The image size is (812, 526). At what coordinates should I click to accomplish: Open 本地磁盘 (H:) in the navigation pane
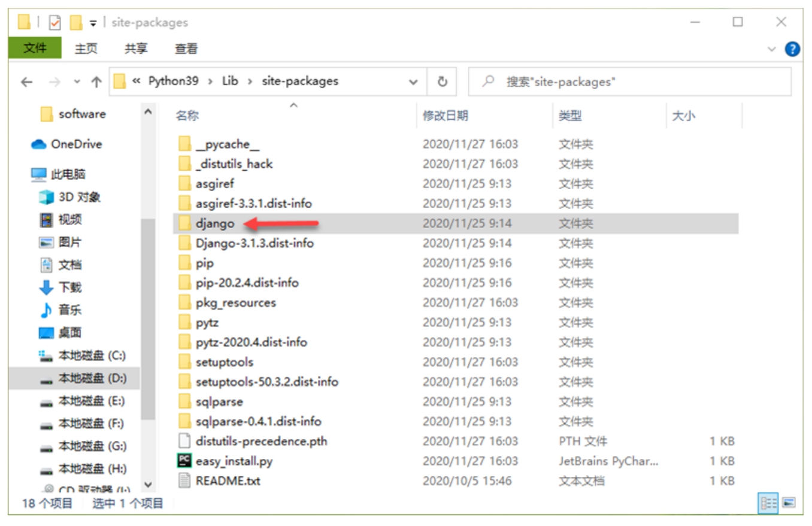(x=82, y=469)
